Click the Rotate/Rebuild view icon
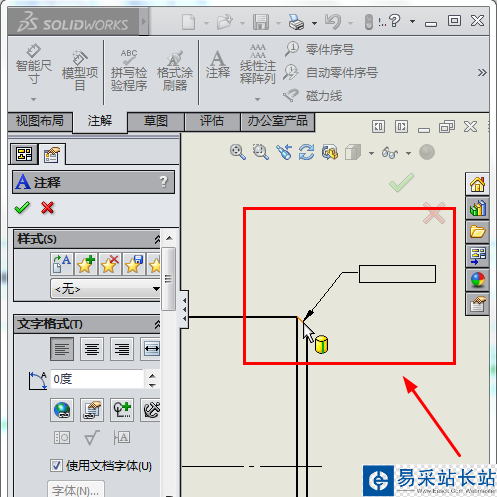 [306, 152]
